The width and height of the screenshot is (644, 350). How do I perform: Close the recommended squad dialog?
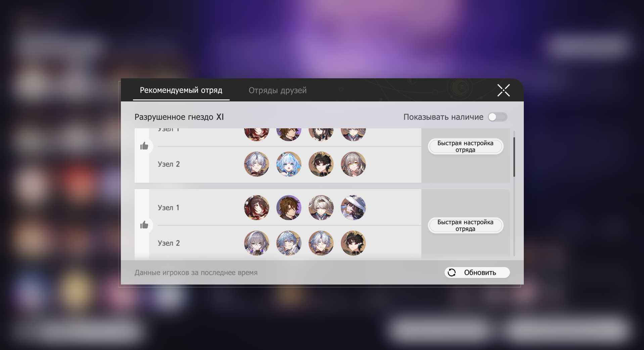[503, 90]
